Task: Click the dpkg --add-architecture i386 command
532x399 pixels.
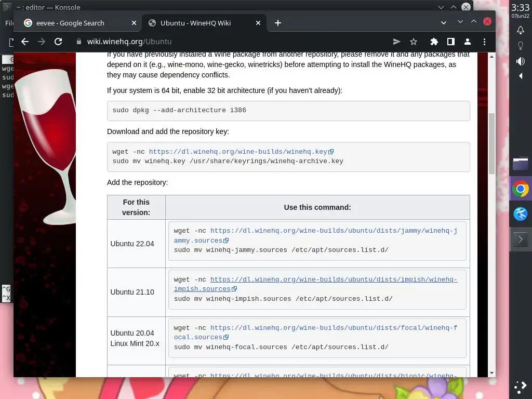Action: (x=179, y=110)
